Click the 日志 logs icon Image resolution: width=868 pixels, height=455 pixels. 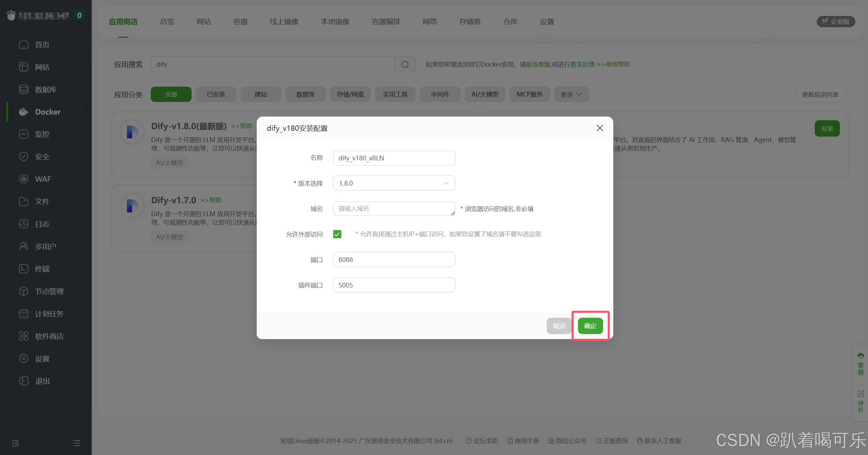coord(23,224)
